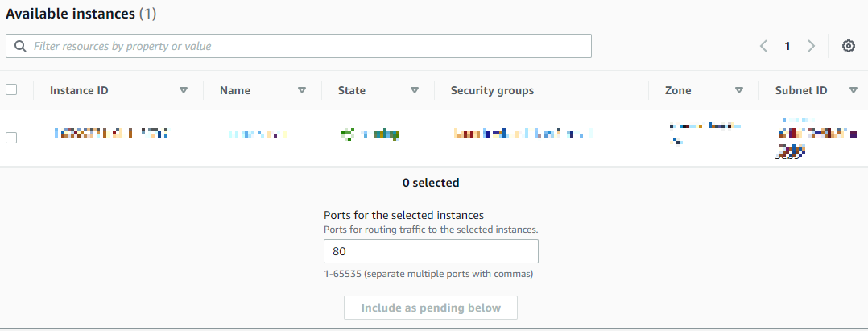Click the Instance ID column header
The height and width of the screenshot is (331, 868).
click(x=79, y=90)
